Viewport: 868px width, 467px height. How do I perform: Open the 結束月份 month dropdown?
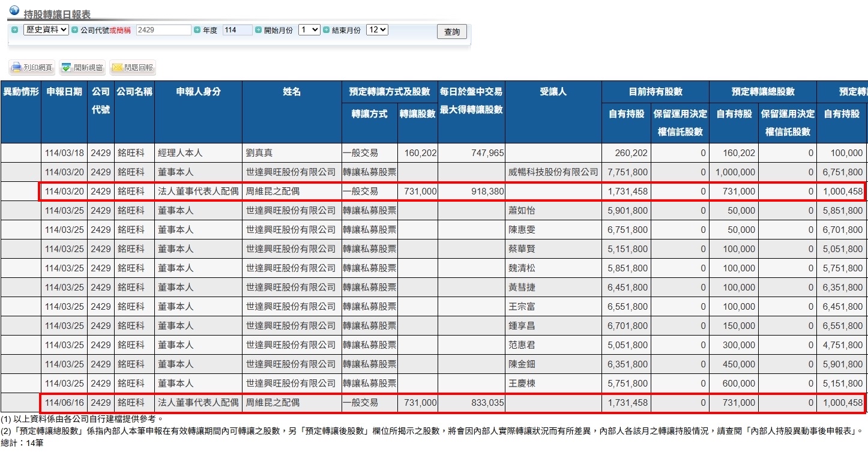(x=377, y=30)
